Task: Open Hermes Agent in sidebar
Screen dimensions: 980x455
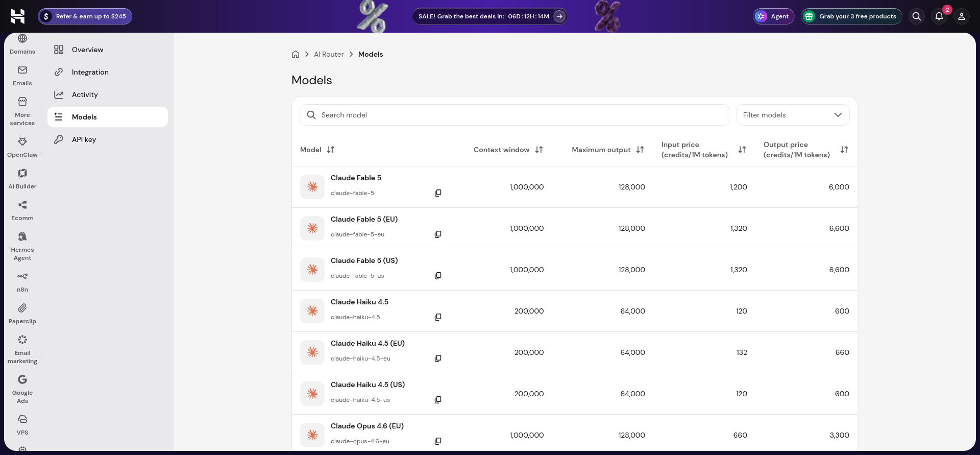Action: tap(22, 247)
